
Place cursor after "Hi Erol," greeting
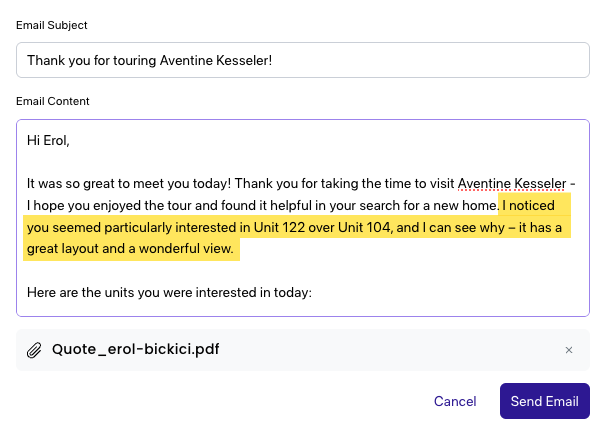pyautogui.click(x=70, y=141)
